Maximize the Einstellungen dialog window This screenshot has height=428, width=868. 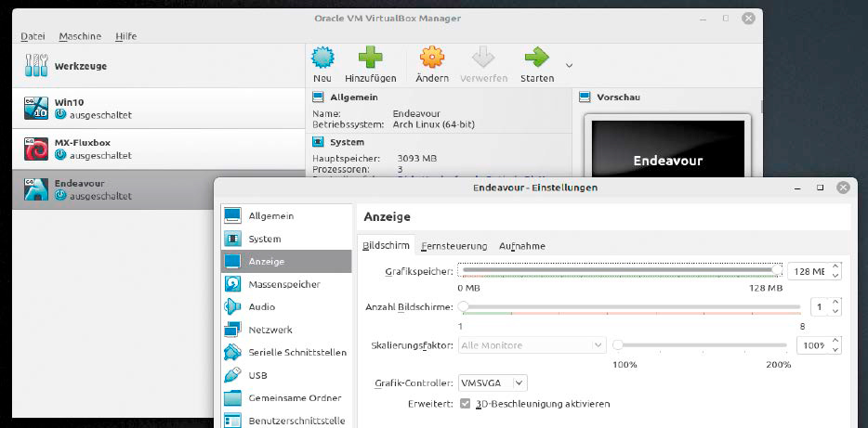(x=821, y=188)
